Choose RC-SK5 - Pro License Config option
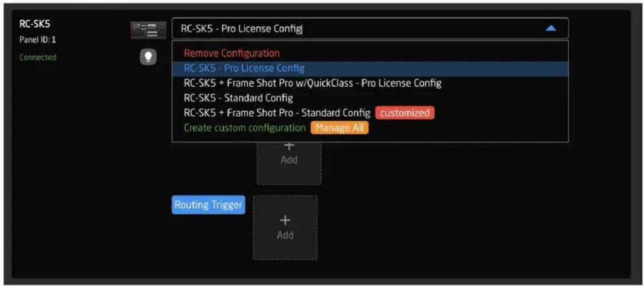 370,68
